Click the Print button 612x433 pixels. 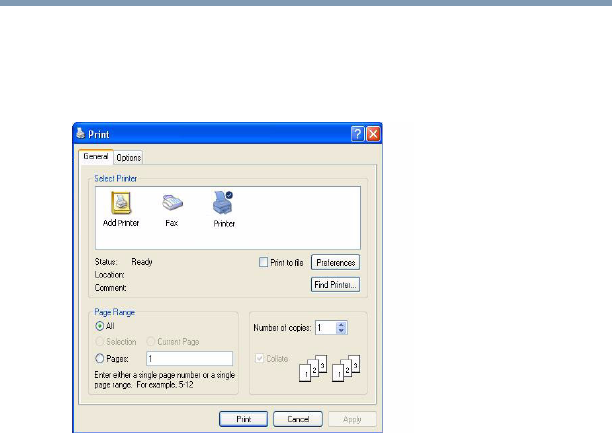click(x=244, y=419)
